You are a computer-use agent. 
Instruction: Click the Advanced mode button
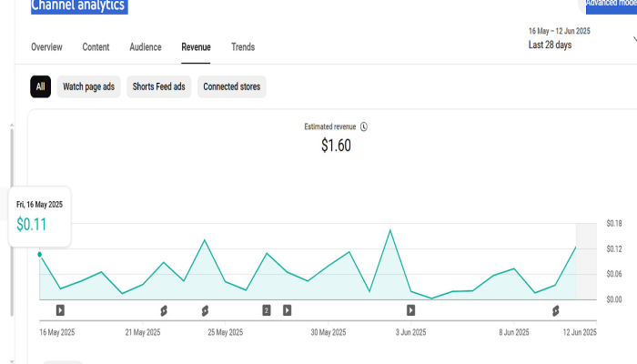[611, 4]
